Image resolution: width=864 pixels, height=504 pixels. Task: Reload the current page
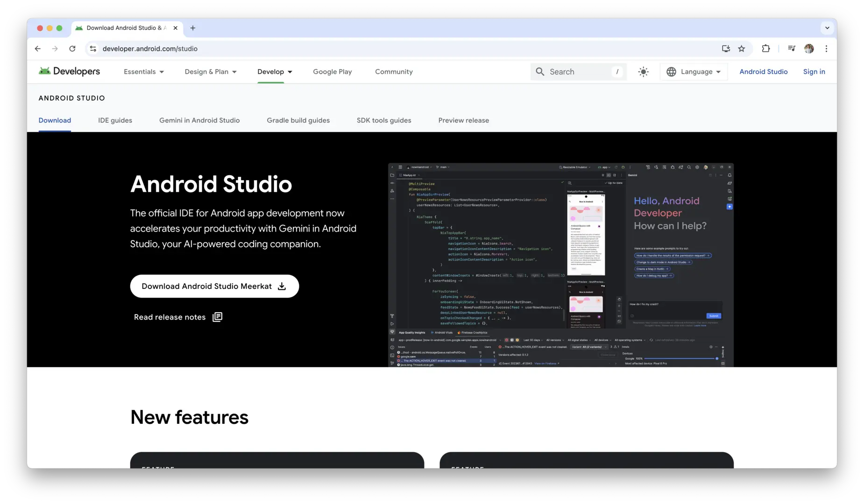click(72, 49)
